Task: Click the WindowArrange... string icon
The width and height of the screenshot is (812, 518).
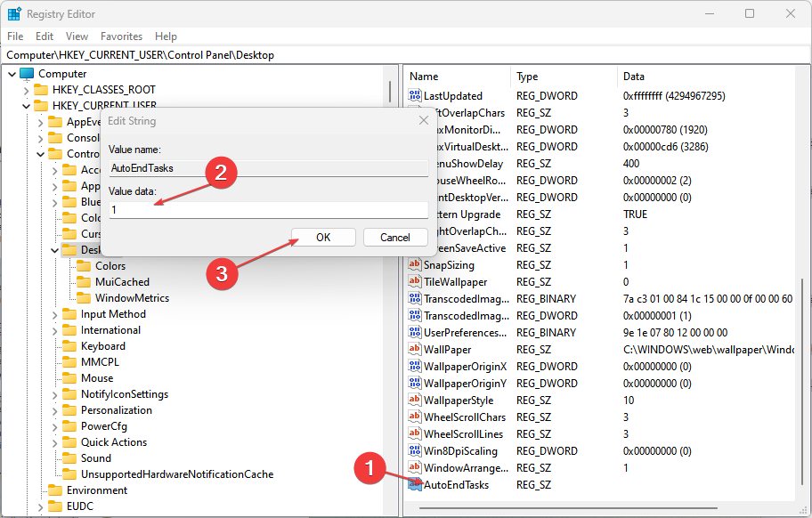Action: coord(415,468)
